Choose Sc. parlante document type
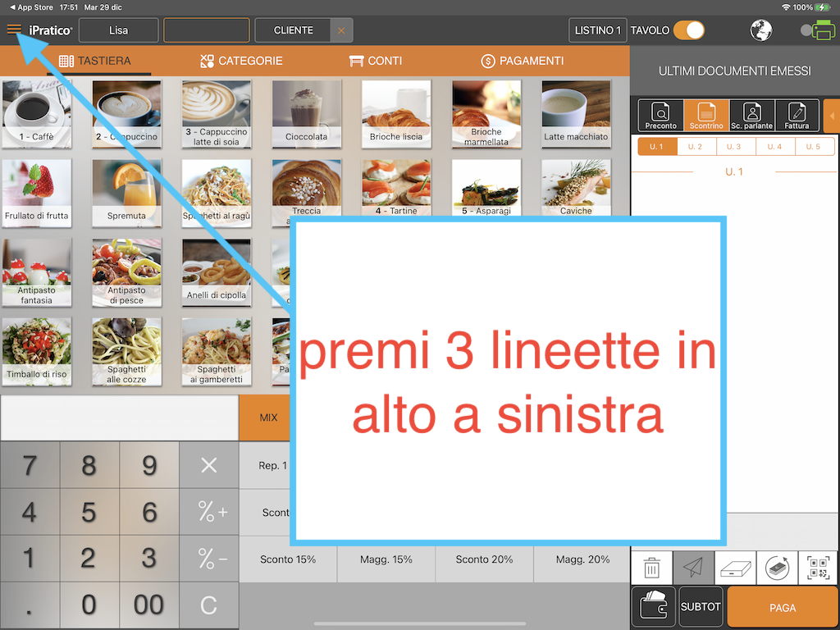 click(x=751, y=115)
